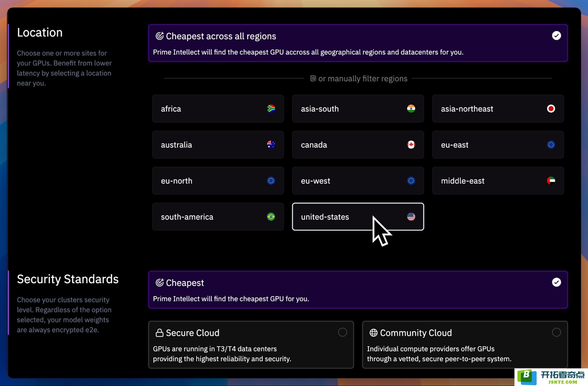Click the EU flag on eu-east
This screenshot has width=588, height=386.
(551, 145)
